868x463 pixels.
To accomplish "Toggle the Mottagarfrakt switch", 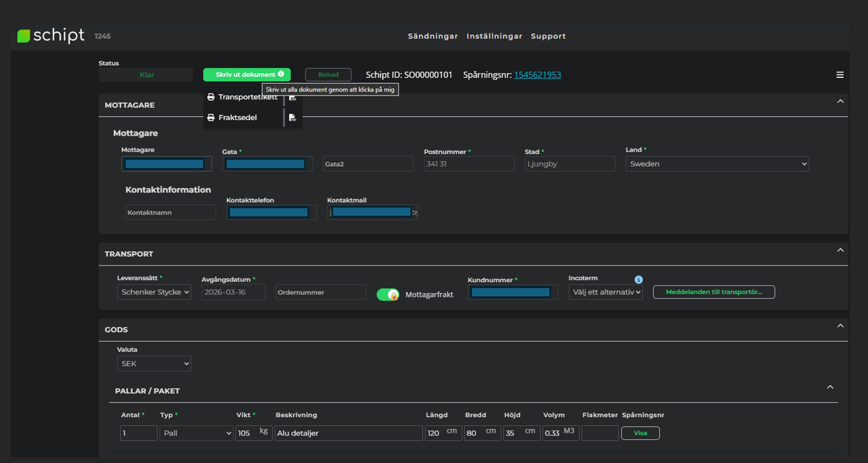I will (x=388, y=294).
